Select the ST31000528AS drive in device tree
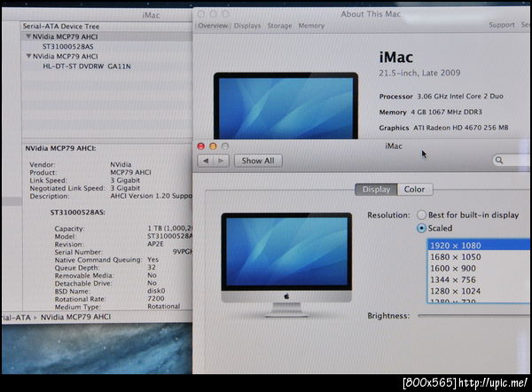 click(x=68, y=46)
